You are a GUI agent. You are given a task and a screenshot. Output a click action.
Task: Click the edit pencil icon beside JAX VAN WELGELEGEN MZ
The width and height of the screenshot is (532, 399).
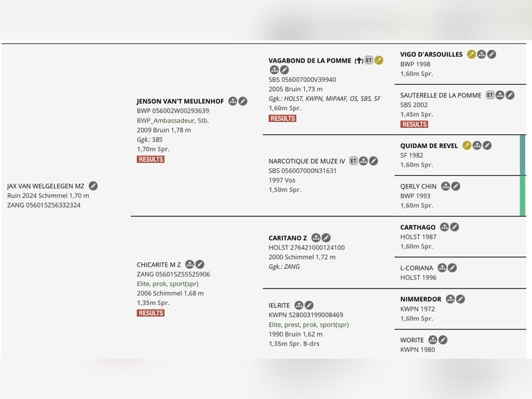click(93, 186)
